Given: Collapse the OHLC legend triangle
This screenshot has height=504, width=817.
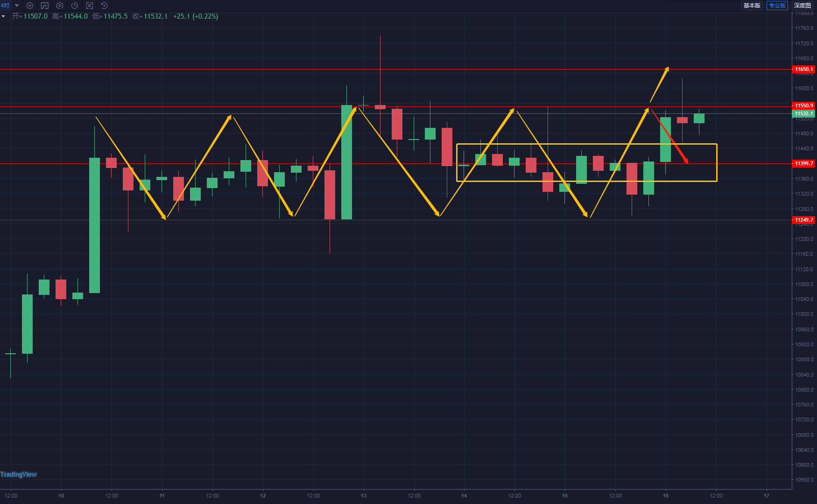Looking at the screenshot, I should (3, 16).
